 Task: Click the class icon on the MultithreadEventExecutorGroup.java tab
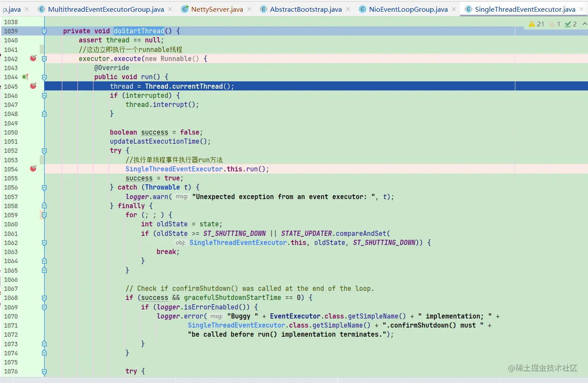click(42, 9)
